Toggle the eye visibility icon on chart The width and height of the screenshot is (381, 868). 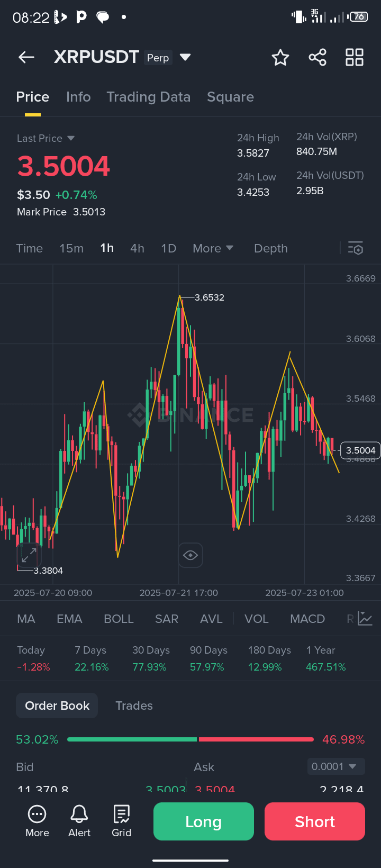tap(190, 555)
